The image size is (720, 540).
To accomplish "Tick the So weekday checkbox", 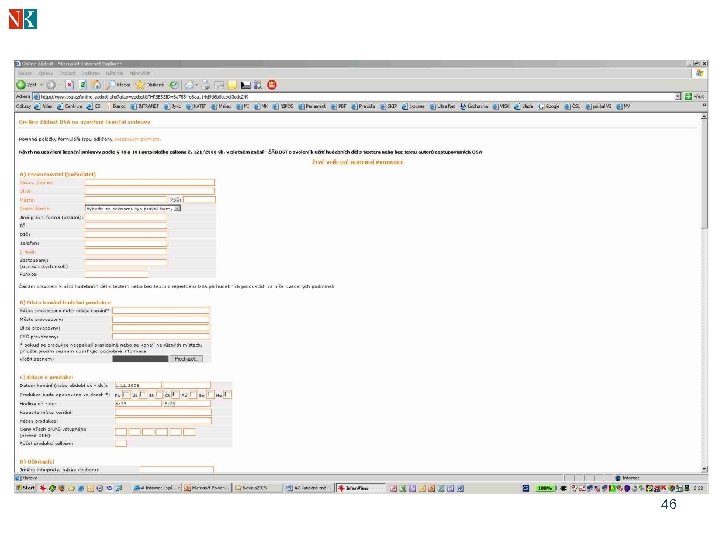I will [210, 394].
